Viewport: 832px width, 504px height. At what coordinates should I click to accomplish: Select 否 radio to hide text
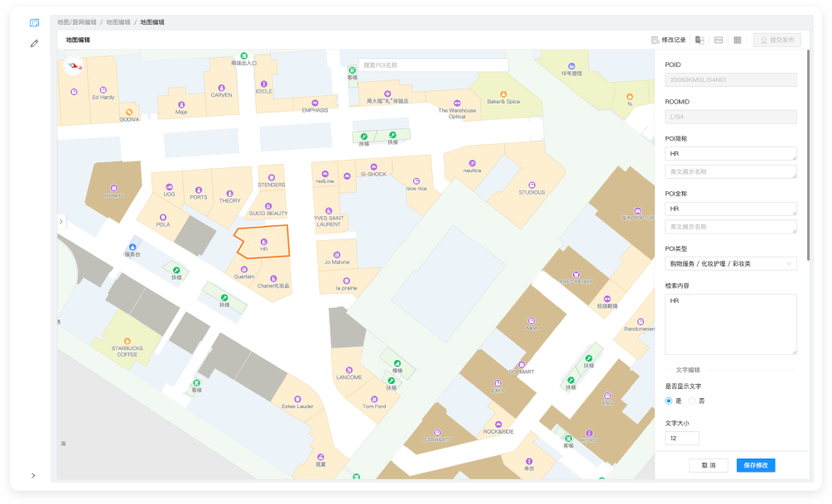(692, 401)
